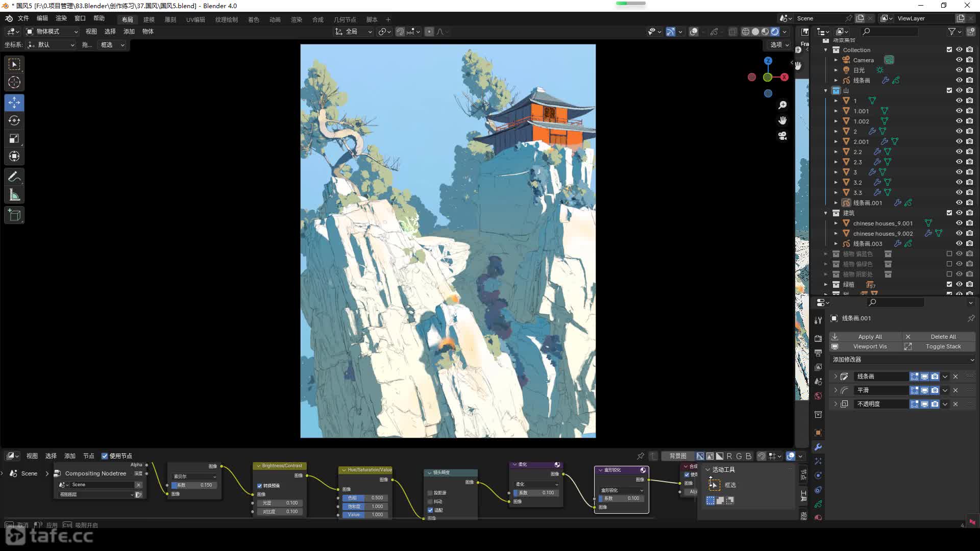980x551 pixels.
Task: Collapse the 山 collection in outliner
Action: click(x=826, y=90)
